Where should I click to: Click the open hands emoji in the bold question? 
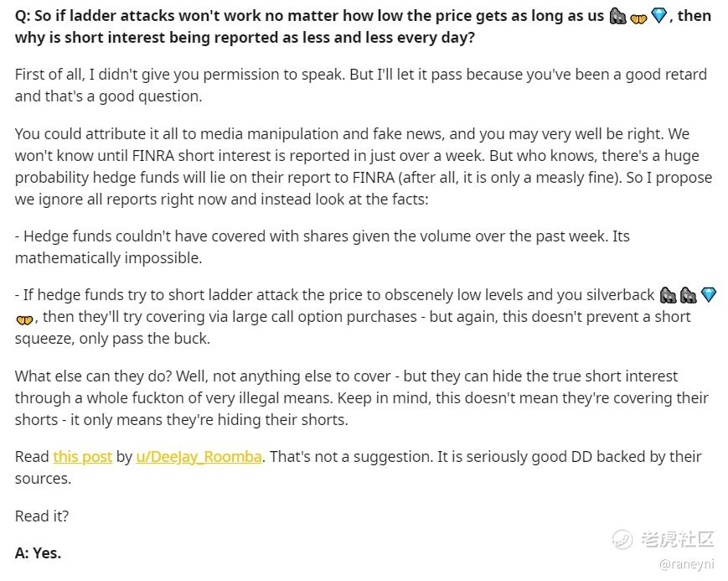click(x=639, y=18)
